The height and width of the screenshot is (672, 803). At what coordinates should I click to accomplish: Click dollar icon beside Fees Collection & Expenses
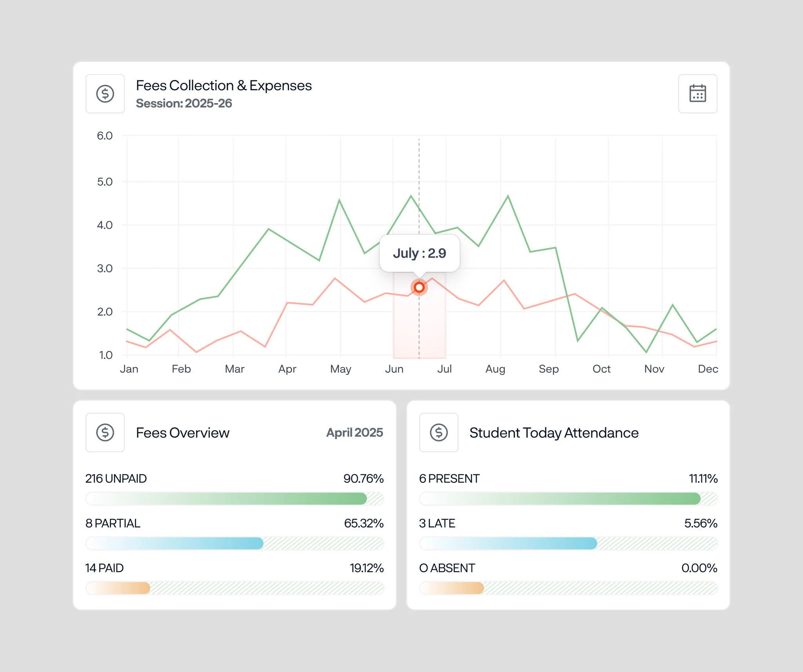coord(105,94)
